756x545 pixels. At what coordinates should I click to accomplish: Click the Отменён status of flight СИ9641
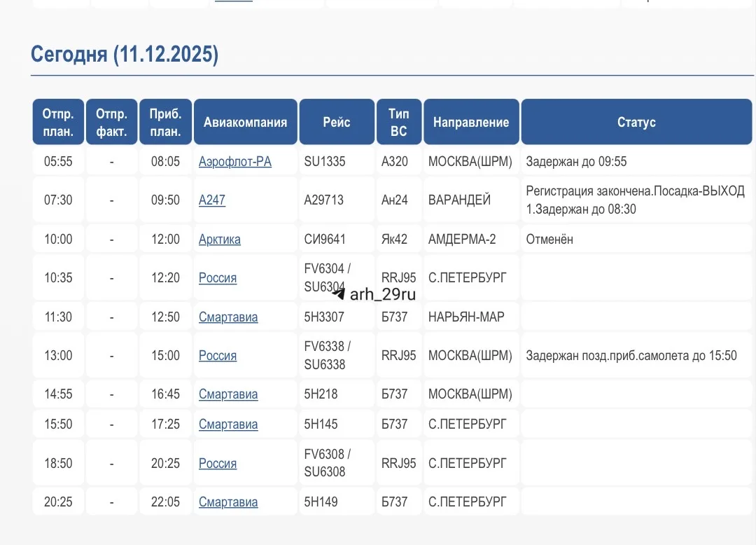[x=549, y=240]
